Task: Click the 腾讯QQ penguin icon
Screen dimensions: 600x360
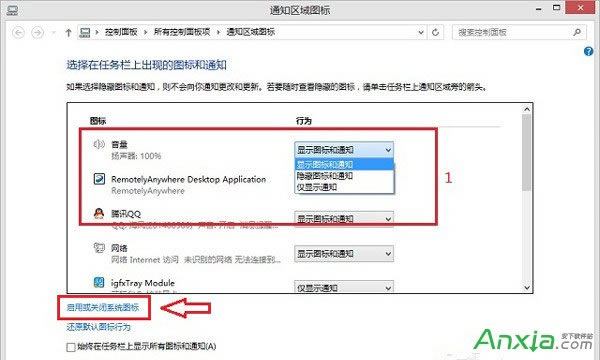Action: click(99, 213)
